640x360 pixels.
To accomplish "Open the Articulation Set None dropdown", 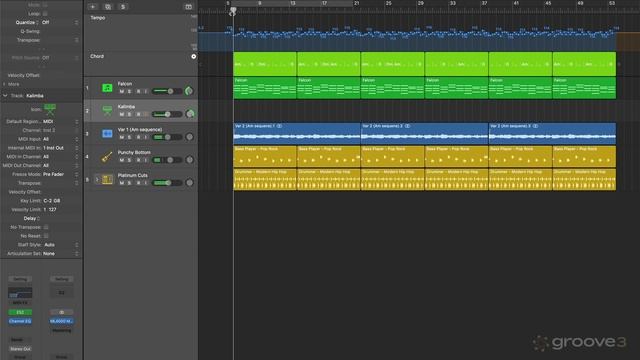I will (x=60, y=253).
